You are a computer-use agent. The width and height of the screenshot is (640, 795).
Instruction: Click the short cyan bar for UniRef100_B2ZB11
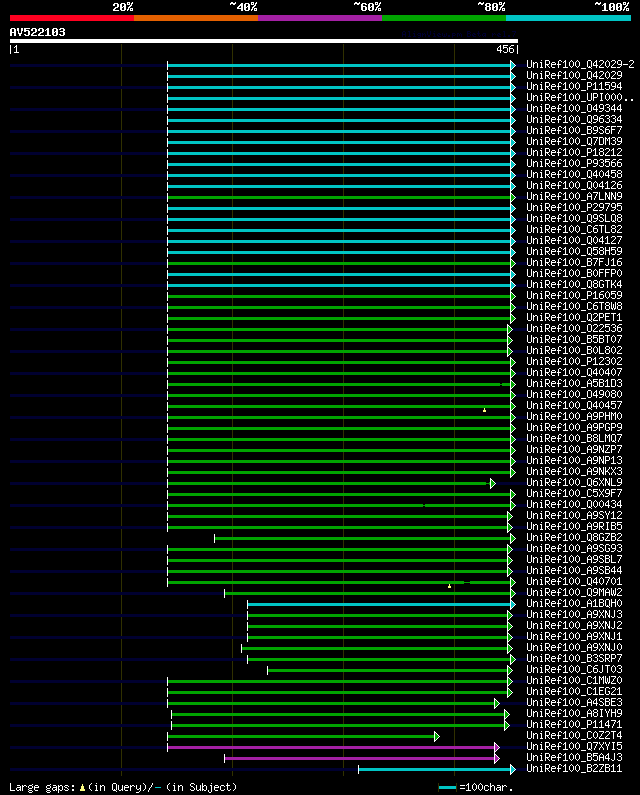click(434, 769)
